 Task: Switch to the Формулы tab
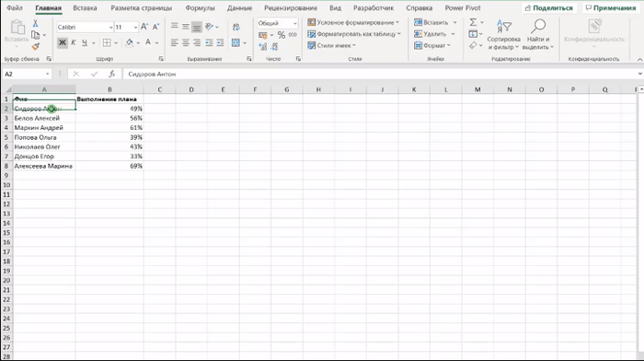200,7
